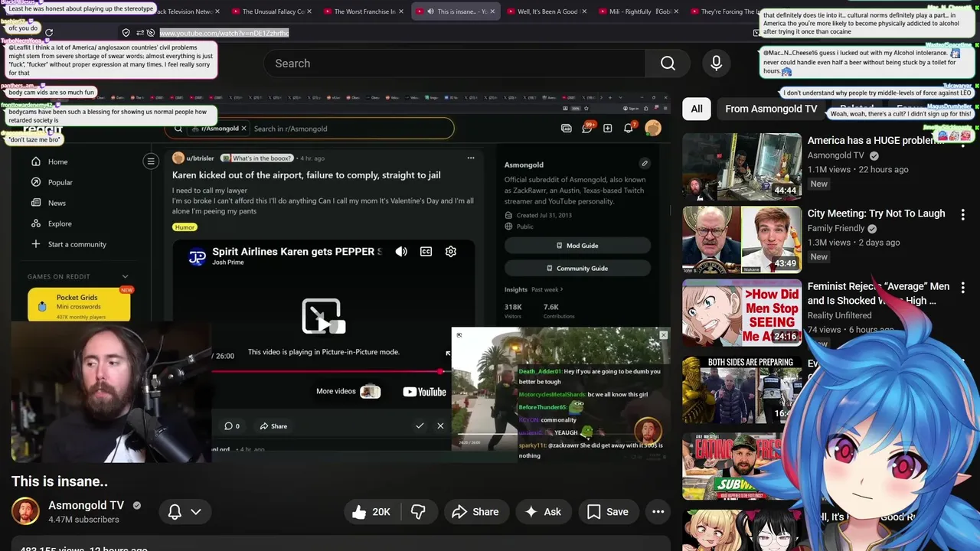Focus the YouTube Search input
Screen dimensions: 980x551
[456, 64]
